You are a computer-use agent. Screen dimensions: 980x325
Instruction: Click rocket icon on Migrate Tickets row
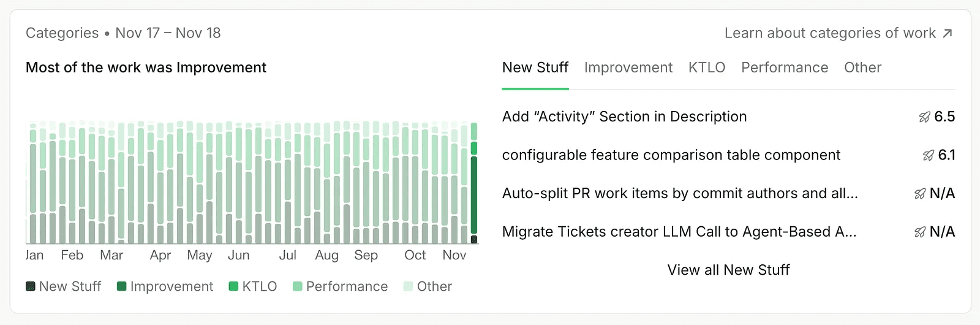[920, 232]
